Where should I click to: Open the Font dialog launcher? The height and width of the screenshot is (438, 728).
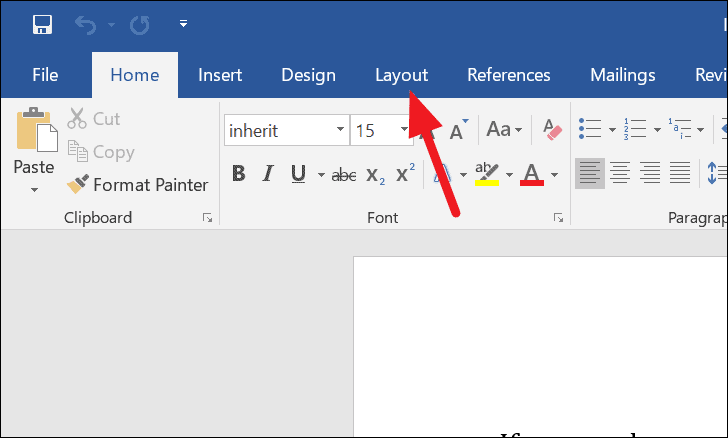tap(559, 218)
